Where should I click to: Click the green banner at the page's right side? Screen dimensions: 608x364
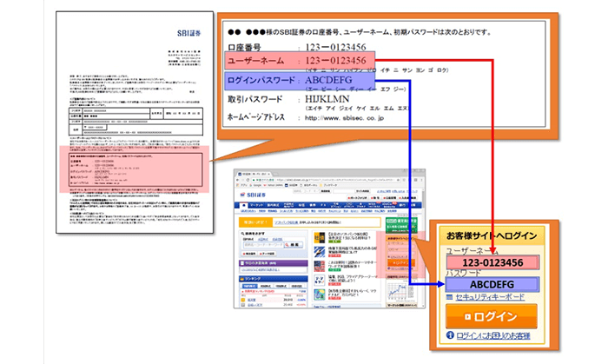pyautogui.click(x=402, y=225)
